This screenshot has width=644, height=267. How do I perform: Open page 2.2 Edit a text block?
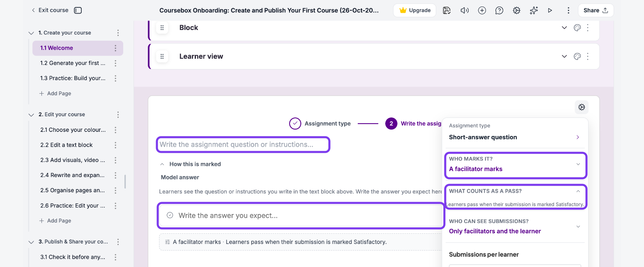click(67, 145)
